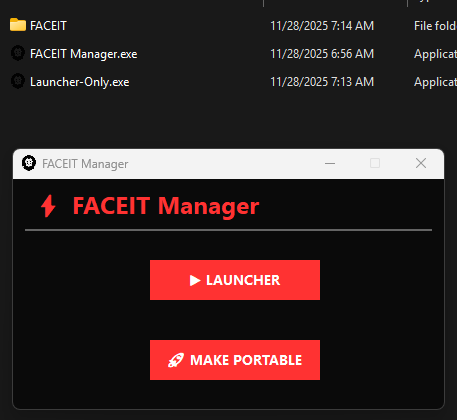Click the FACEIT Manager title bar logo
The image size is (457, 420).
pyautogui.click(x=29, y=163)
